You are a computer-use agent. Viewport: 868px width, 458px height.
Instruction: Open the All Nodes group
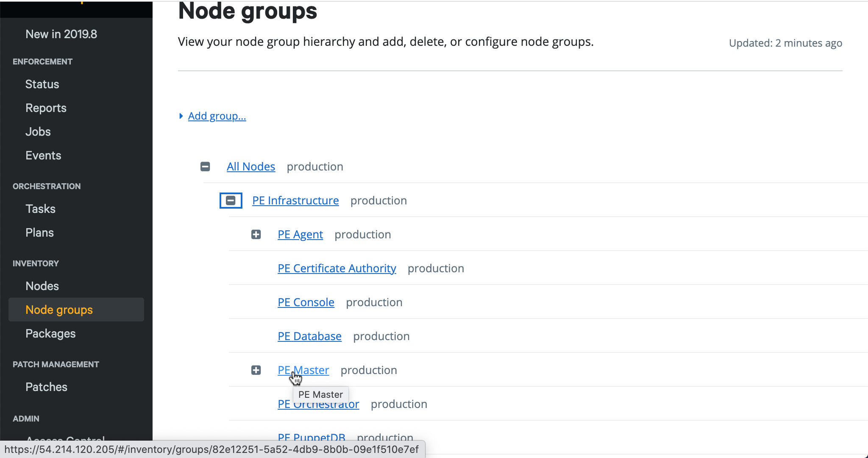[x=251, y=167]
